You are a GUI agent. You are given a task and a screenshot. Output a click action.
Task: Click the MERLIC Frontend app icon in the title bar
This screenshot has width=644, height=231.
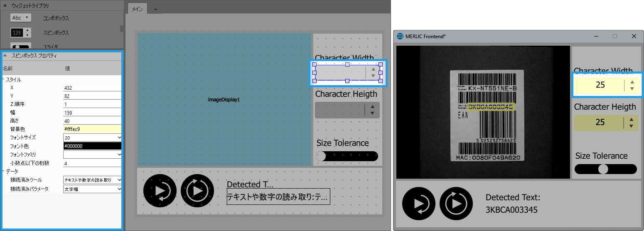(x=400, y=36)
